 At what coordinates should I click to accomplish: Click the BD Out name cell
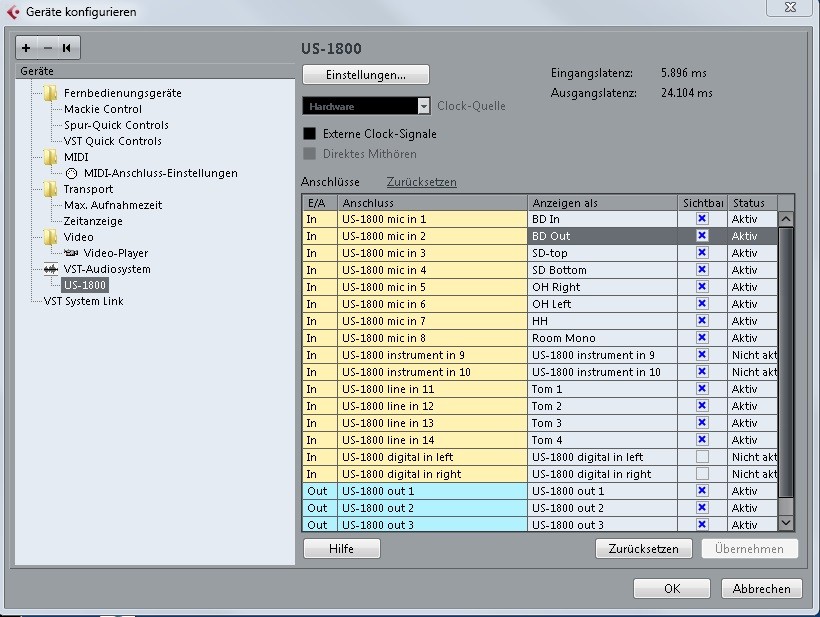tap(602, 236)
